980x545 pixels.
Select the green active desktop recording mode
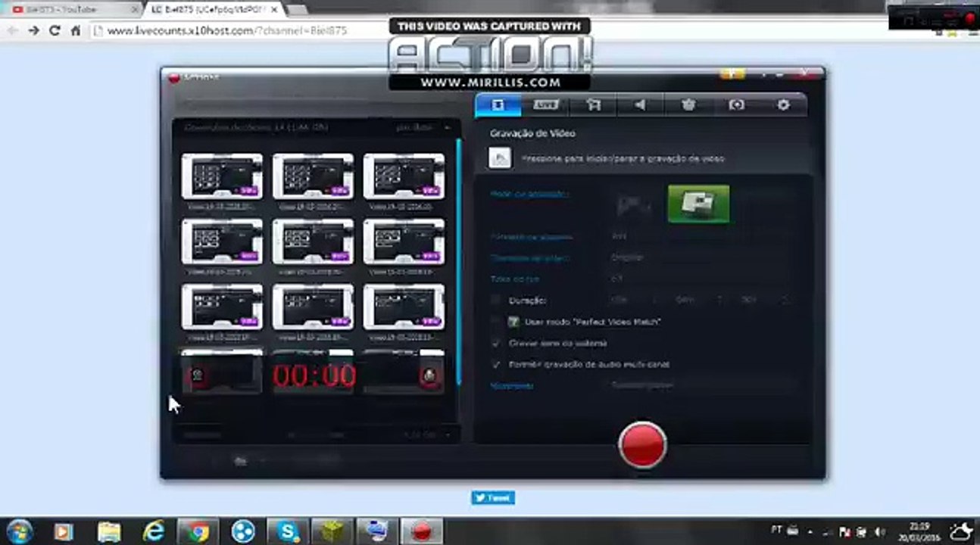pos(698,204)
